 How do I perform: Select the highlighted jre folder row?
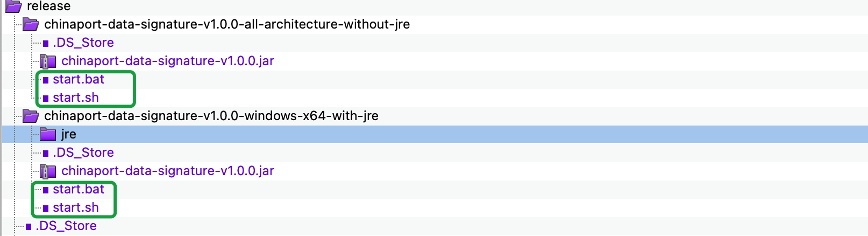[435, 134]
